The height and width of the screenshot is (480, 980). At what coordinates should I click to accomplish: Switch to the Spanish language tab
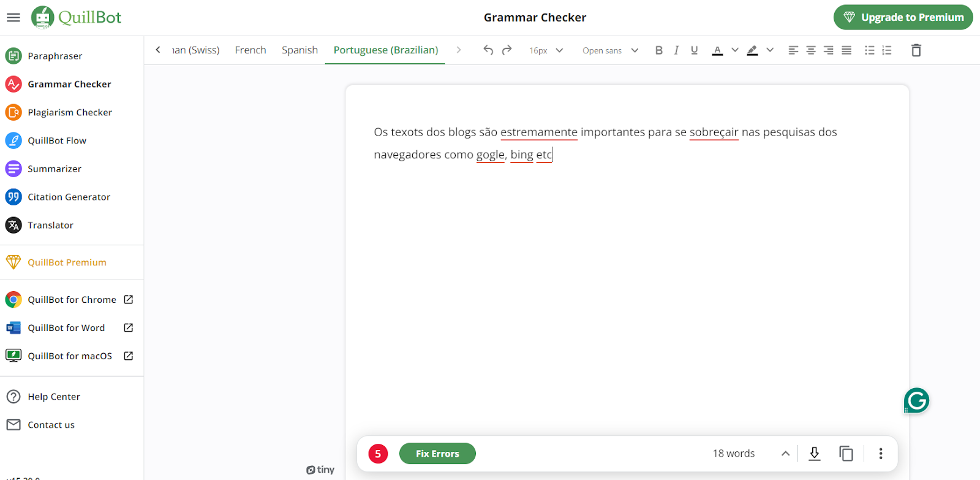(300, 50)
